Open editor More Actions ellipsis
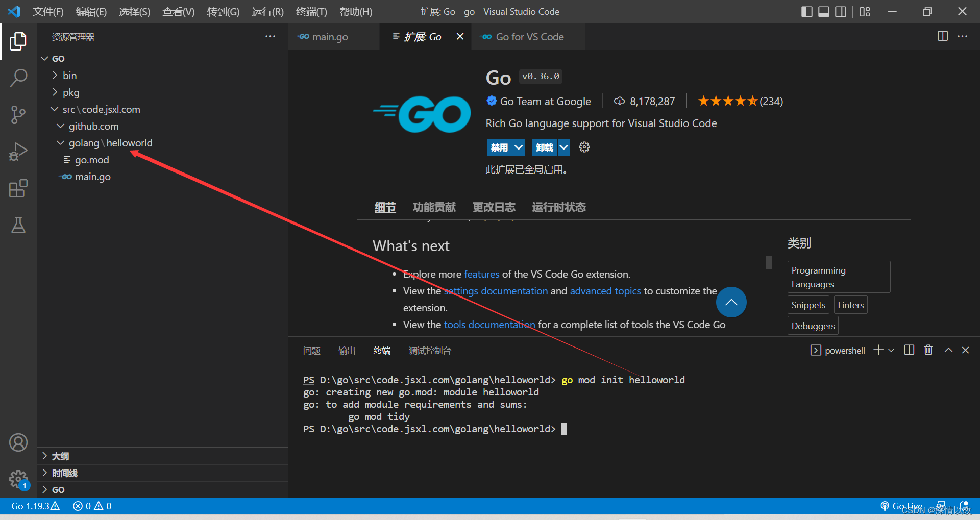Image resolution: width=980 pixels, height=520 pixels. [962, 36]
